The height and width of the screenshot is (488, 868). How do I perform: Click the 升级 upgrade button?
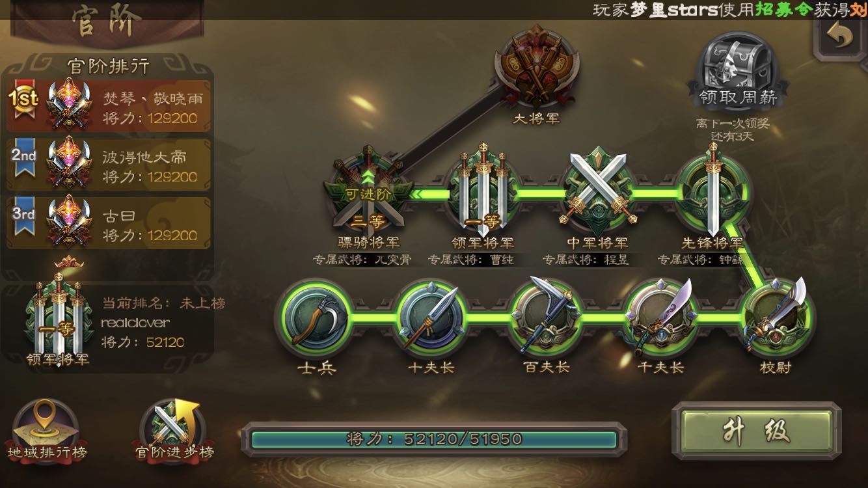pos(757,431)
